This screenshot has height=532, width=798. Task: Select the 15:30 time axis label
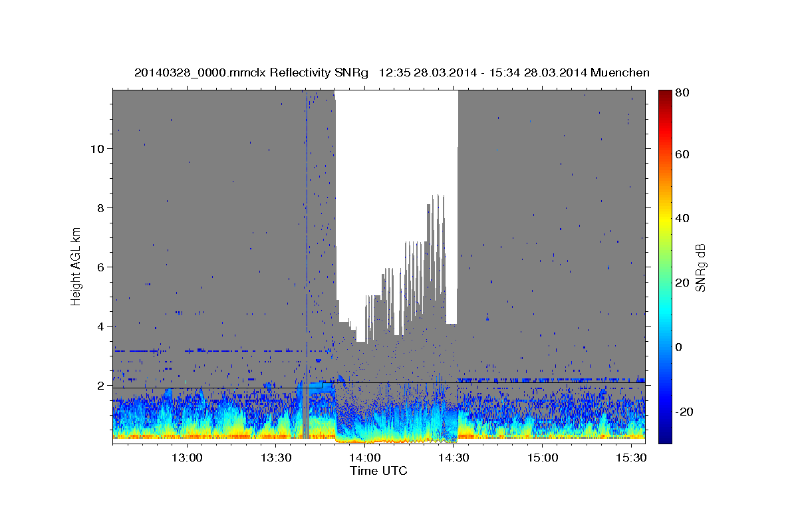pos(630,458)
